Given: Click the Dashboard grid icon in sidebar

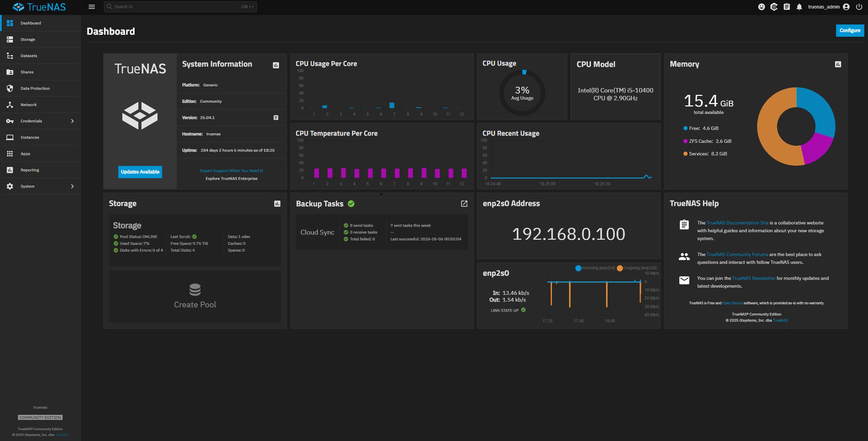Looking at the screenshot, I should 10,23.
